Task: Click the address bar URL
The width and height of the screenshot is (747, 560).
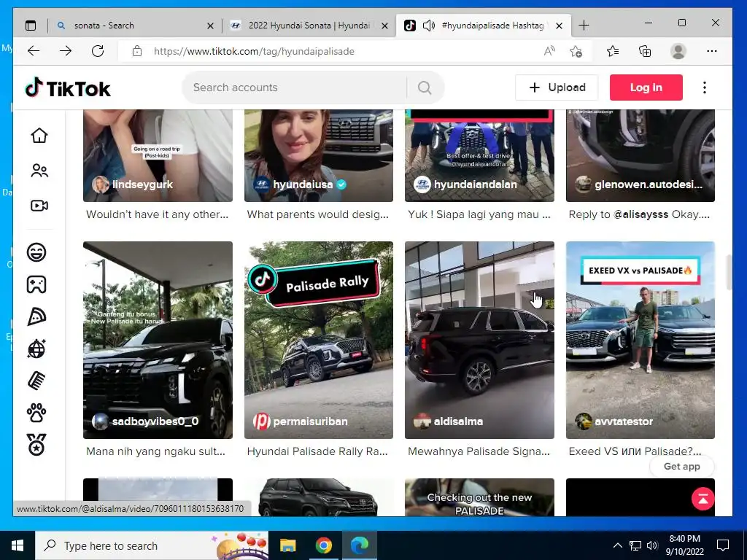Action: pyautogui.click(x=254, y=52)
